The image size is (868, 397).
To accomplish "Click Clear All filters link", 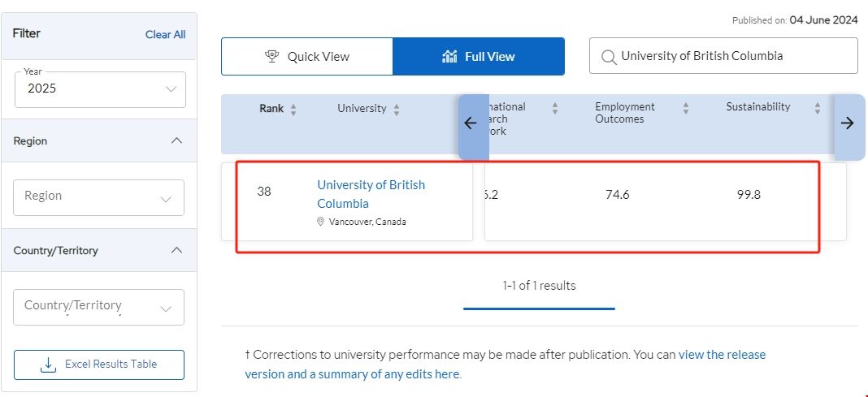I will point(165,34).
